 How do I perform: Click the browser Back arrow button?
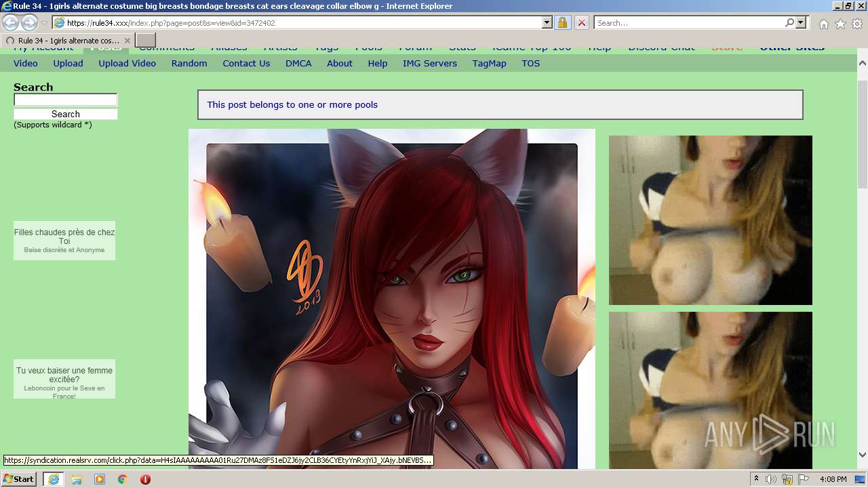[x=11, y=22]
